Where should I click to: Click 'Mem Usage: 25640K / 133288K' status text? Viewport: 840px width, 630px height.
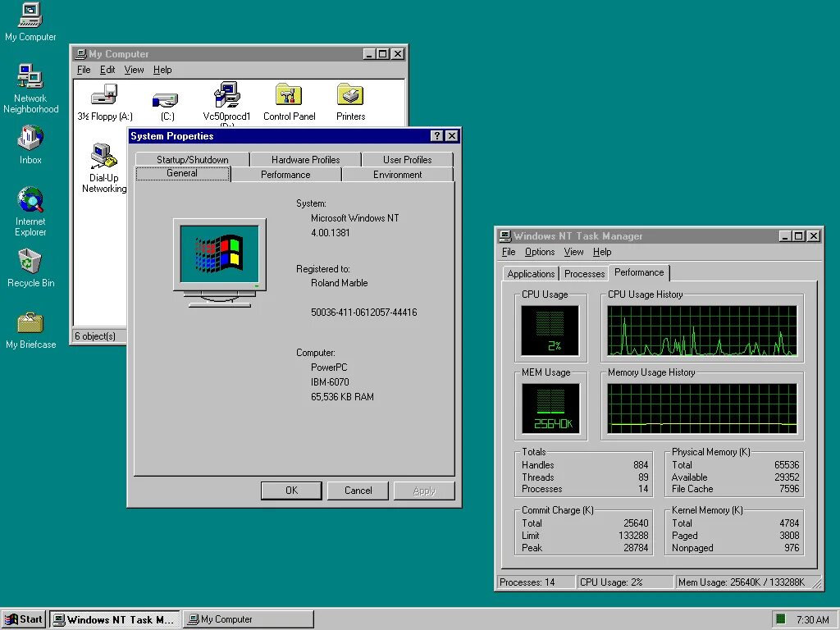click(742, 582)
